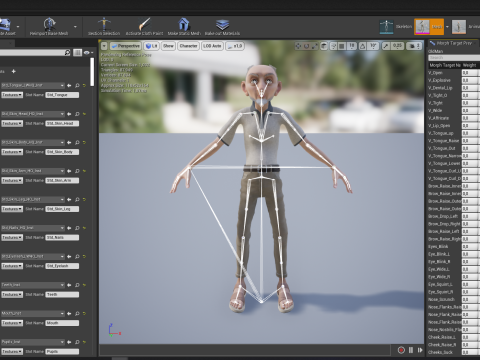This screenshot has width=480, height=360.
Task: Adjust the V_Open morph weight slider
Action: coord(470,73)
